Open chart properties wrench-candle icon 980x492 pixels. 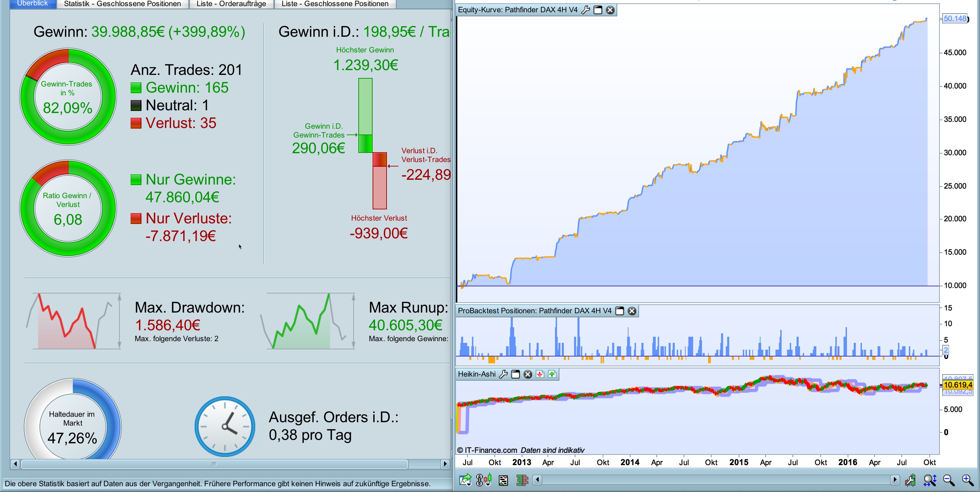(911, 480)
